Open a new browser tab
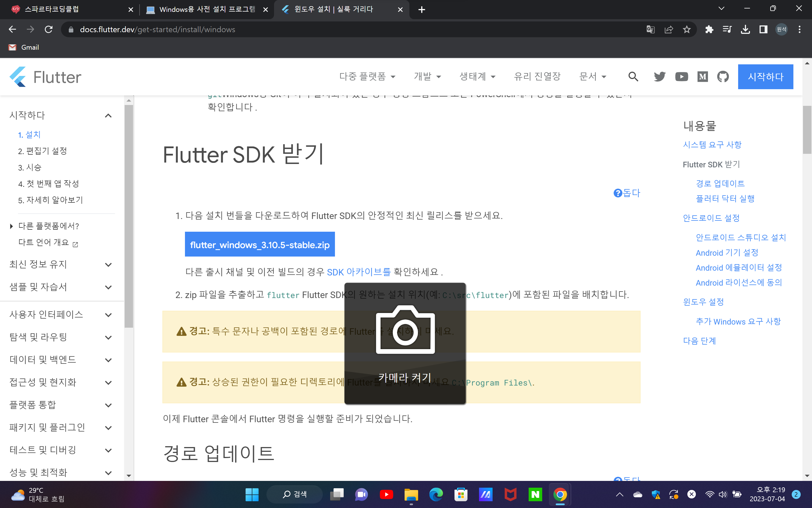The width and height of the screenshot is (812, 508). [422, 9]
